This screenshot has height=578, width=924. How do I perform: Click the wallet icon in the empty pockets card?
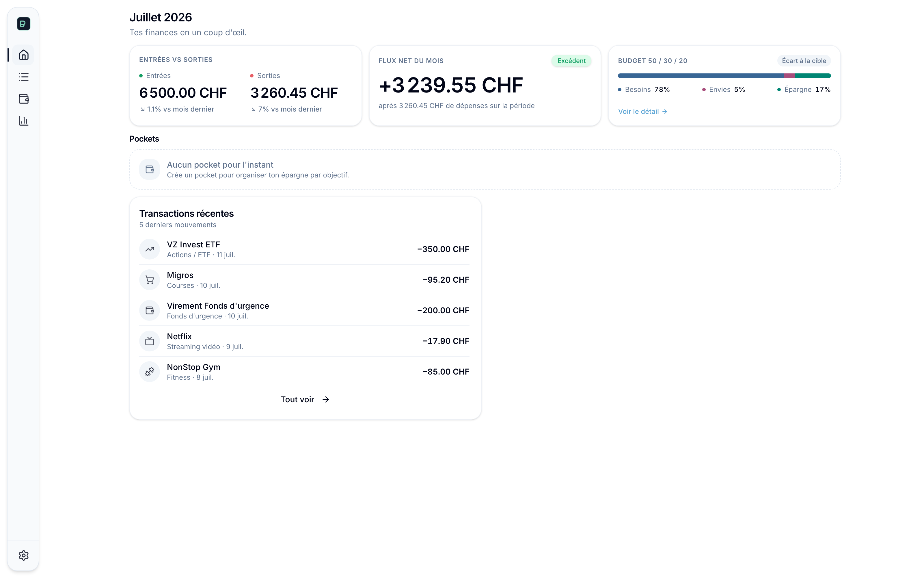[150, 169]
